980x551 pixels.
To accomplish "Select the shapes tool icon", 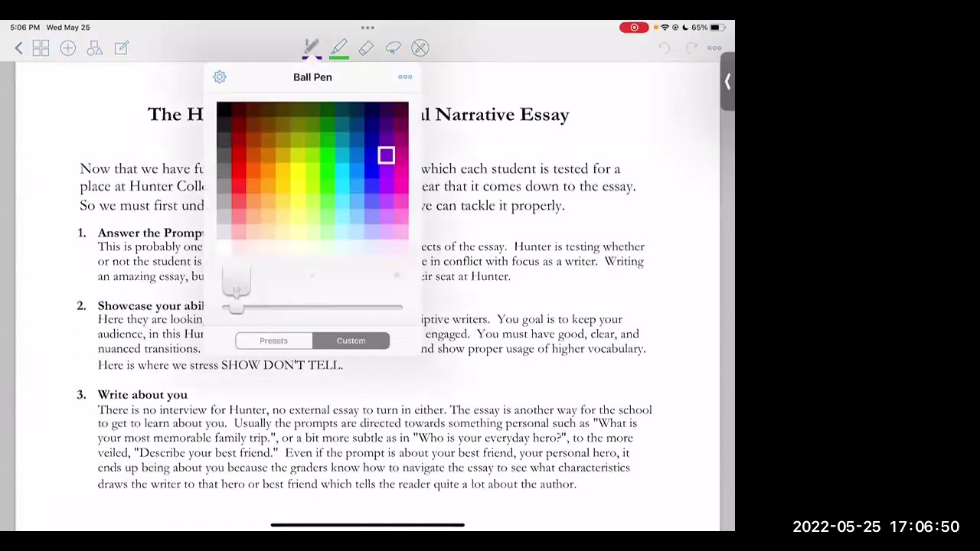I will click(x=95, y=48).
